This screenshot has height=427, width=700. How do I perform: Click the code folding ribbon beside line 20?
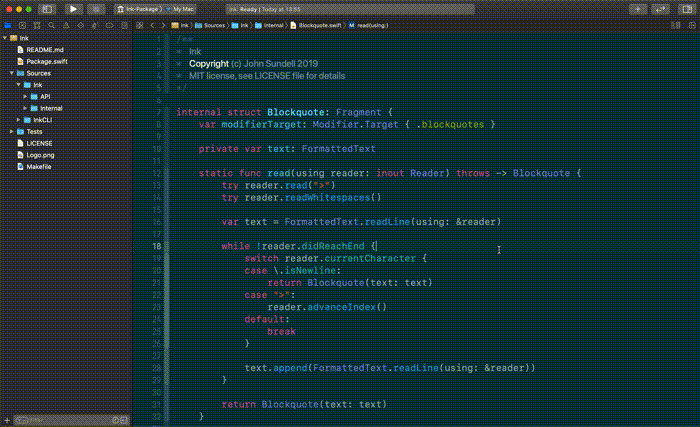(x=167, y=270)
